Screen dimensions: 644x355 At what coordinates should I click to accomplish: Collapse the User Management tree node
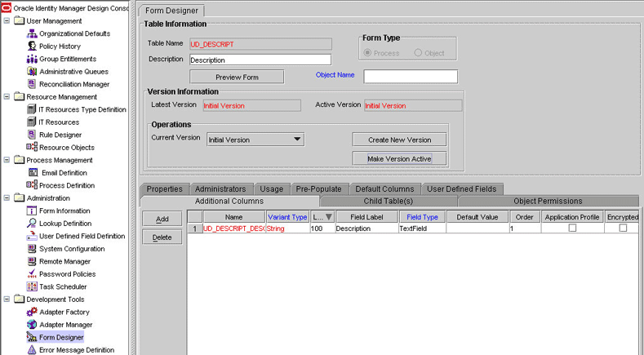click(7, 20)
